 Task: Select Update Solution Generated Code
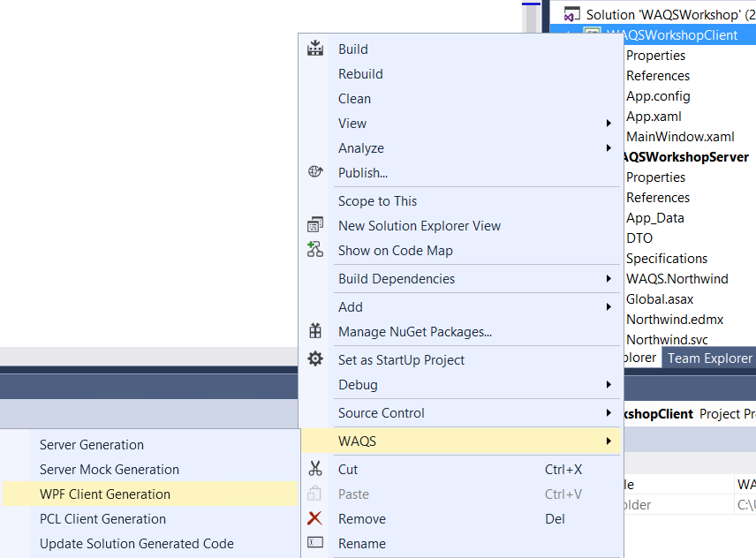point(150,544)
